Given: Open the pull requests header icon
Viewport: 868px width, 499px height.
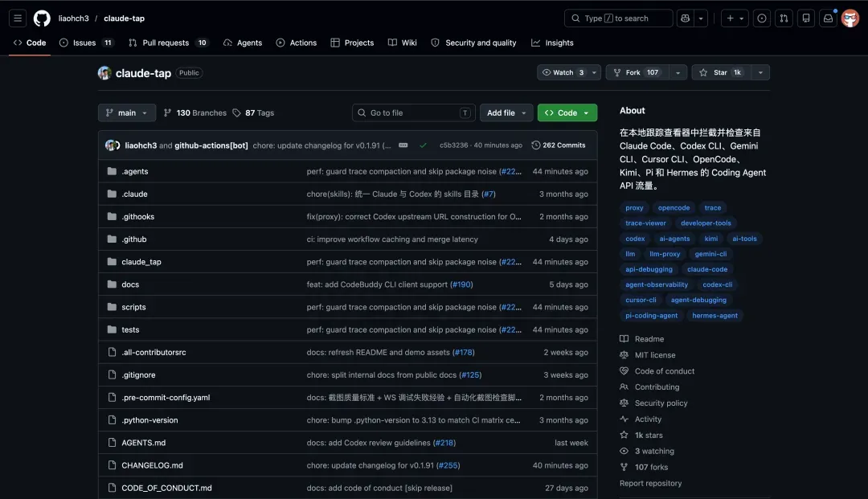Looking at the screenshot, I should [784, 18].
